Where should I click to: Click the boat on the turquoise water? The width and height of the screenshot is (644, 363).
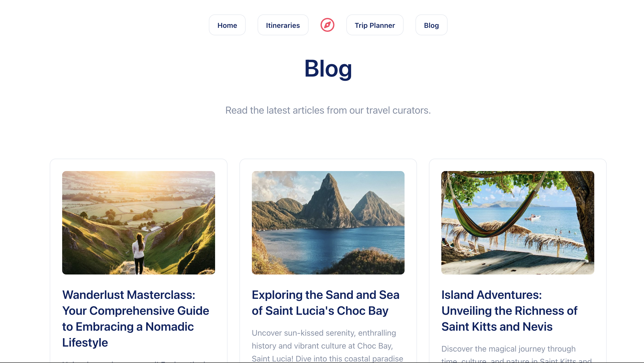532,217
